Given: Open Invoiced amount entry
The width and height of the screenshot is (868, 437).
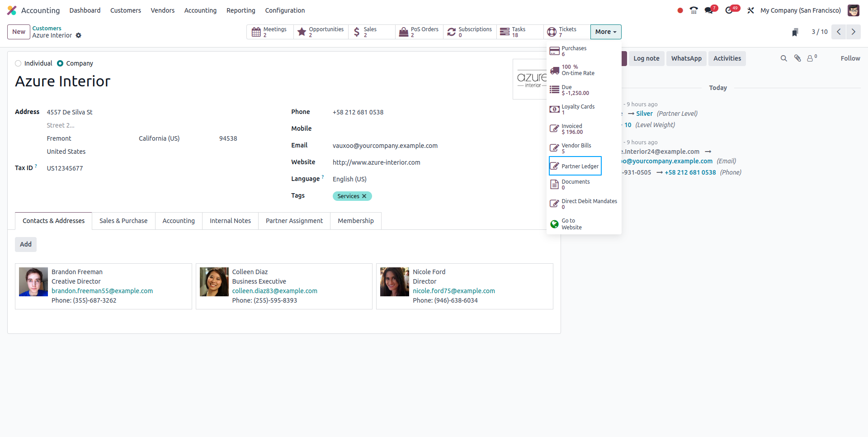Looking at the screenshot, I should (x=584, y=129).
